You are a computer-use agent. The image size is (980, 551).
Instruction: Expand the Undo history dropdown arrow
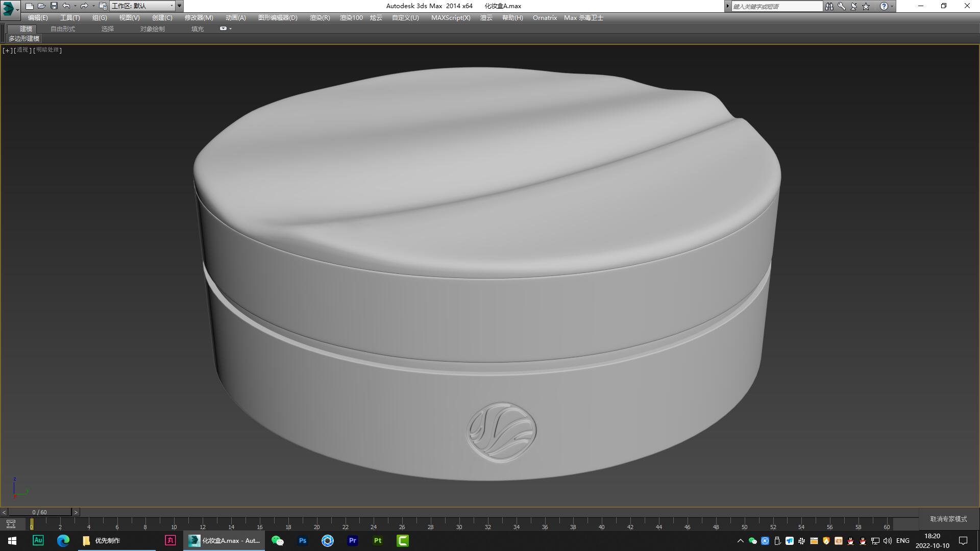(x=75, y=6)
